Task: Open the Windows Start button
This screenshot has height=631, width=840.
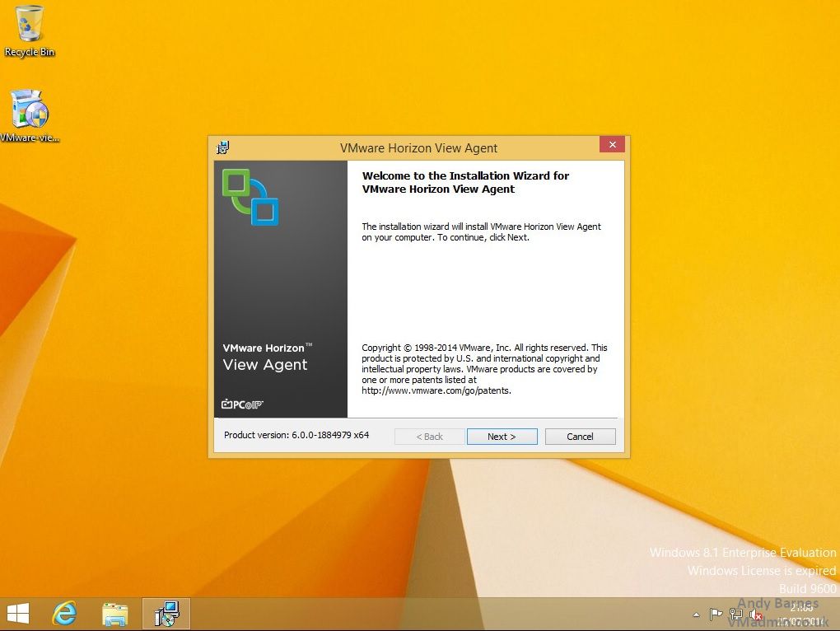Action: tap(17, 614)
